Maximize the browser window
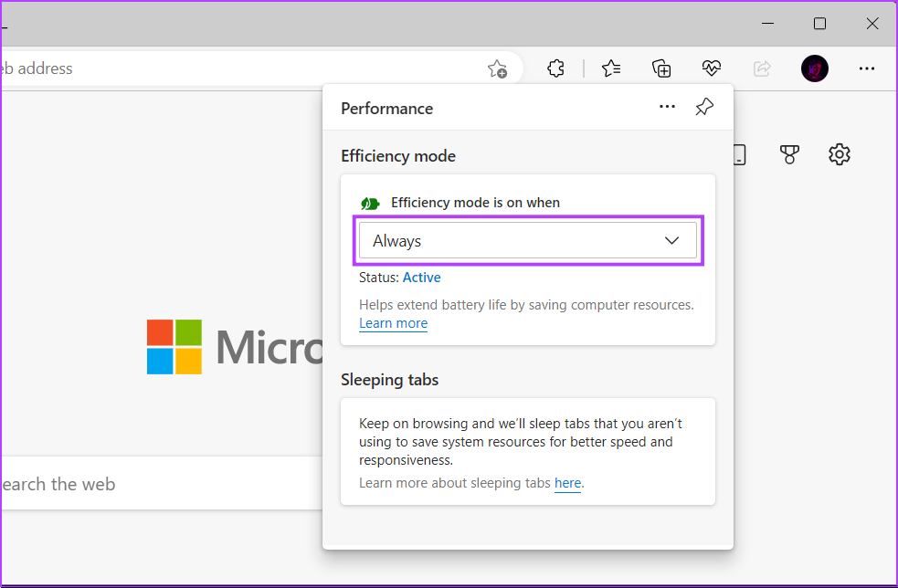Image resolution: width=898 pixels, height=588 pixels. pyautogui.click(x=819, y=24)
